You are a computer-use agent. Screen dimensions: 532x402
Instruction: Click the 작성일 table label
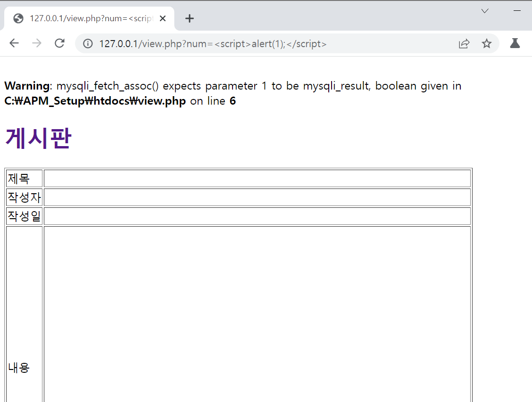[25, 216]
